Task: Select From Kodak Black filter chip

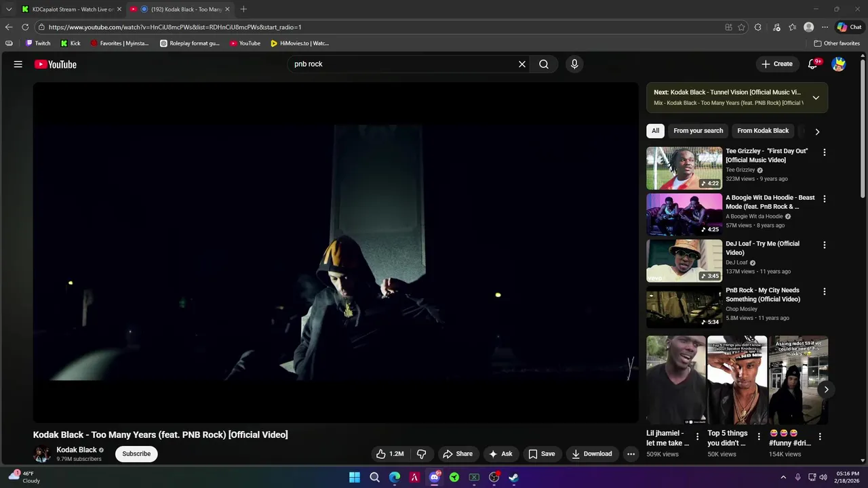Action: tap(763, 131)
